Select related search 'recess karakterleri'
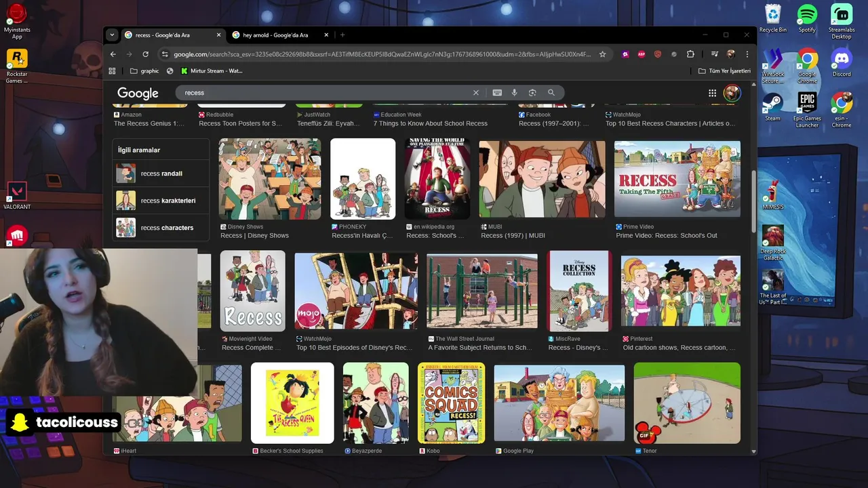Image resolution: width=868 pixels, height=488 pixels. [161, 201]
